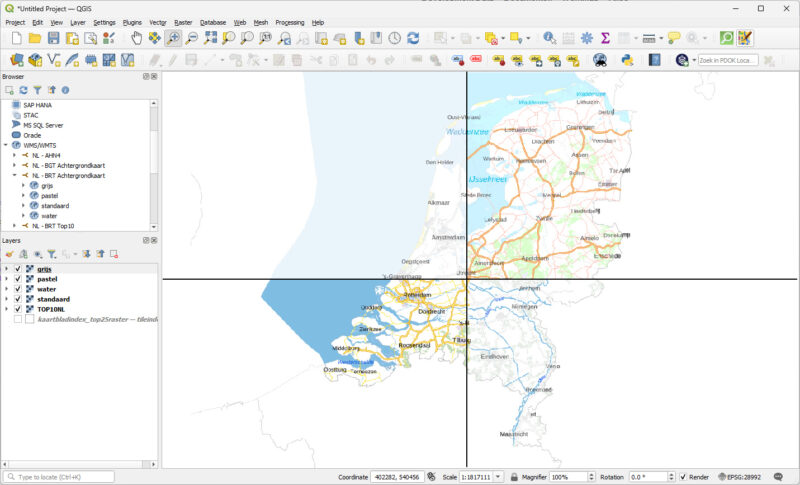Collapse NL - BRT Achtergrondkaart node
This screenshot has width=800, height=485.
(14, 175)
